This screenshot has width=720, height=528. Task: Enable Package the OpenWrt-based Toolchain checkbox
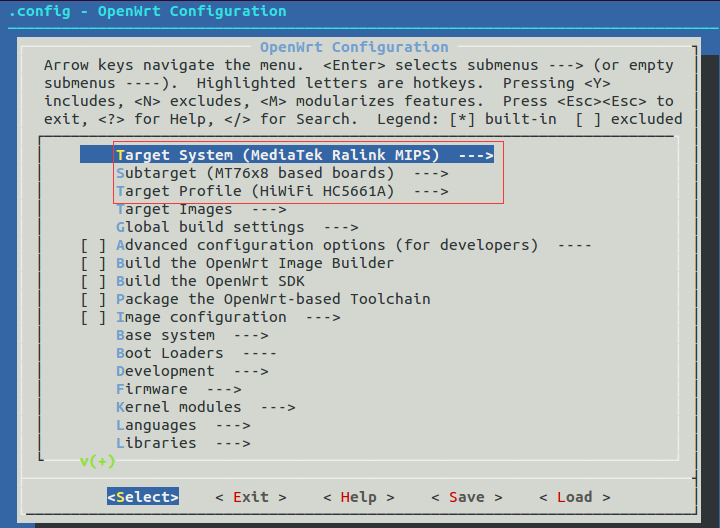93,299
